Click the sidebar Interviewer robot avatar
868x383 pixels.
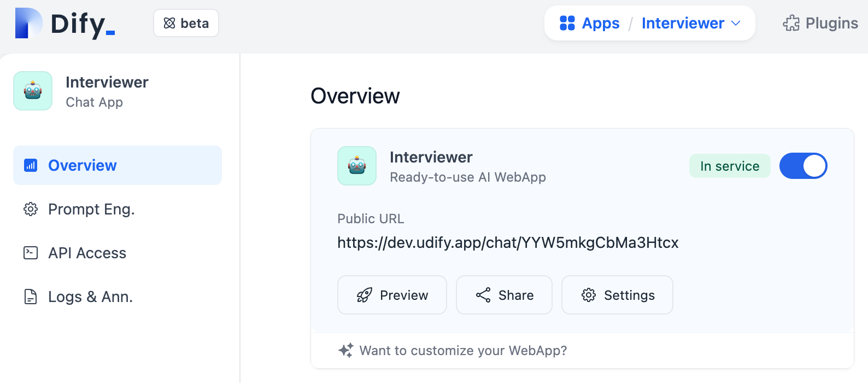coord(33,91)
